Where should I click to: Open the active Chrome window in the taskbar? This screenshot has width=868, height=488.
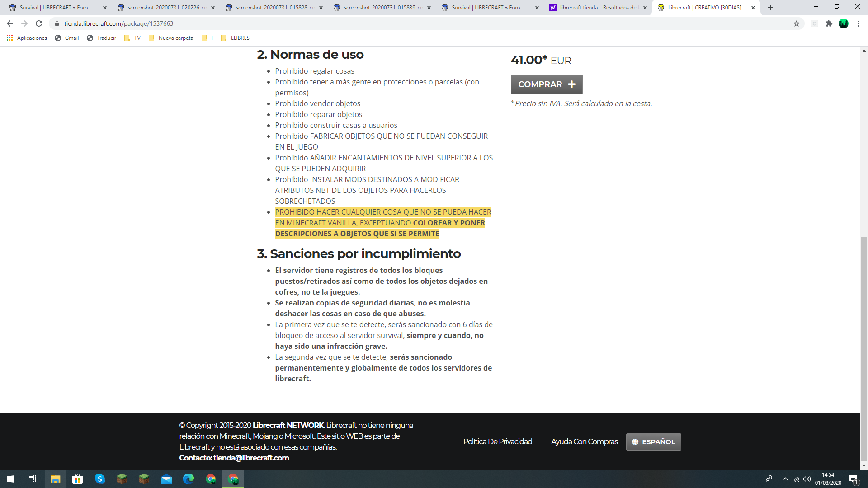[233, 479]
